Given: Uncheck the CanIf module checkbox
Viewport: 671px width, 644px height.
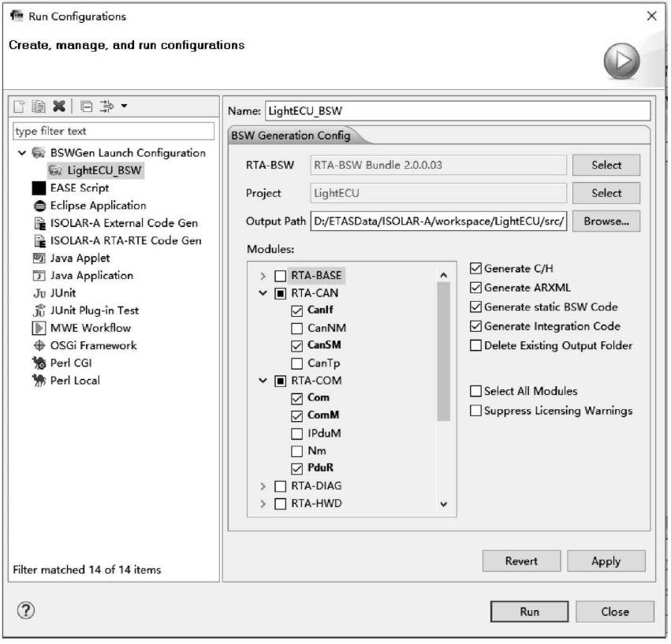Looking at the screenshot, I should pos(297,311).
